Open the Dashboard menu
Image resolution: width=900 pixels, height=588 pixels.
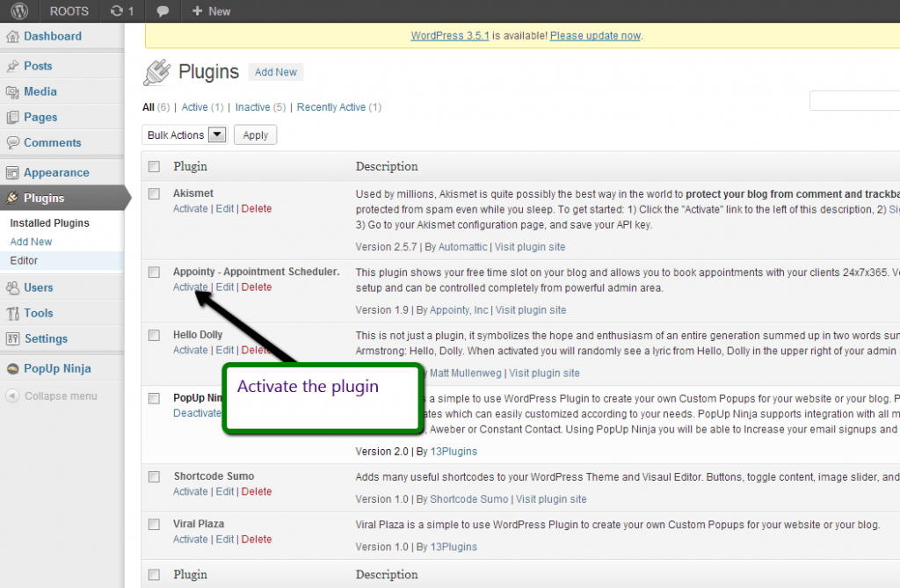[x=53, y=36]
